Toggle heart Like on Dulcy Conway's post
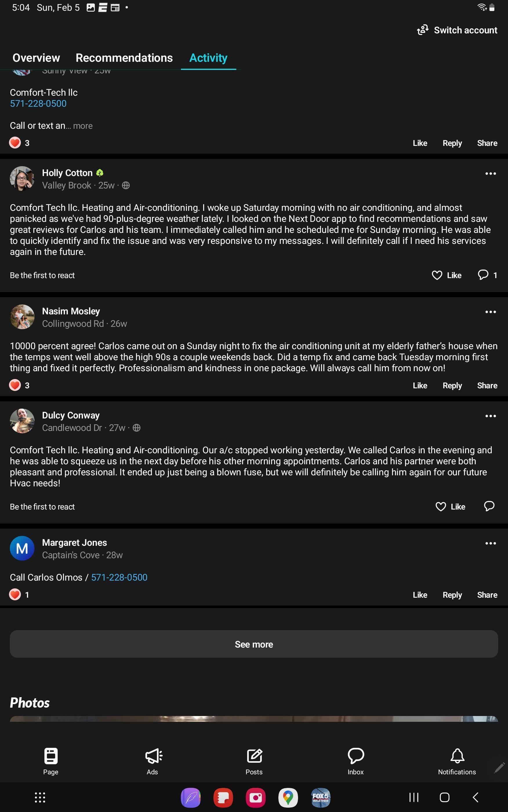Image resolution: width=508 pixels, height=812 pixels. [440, 507]
